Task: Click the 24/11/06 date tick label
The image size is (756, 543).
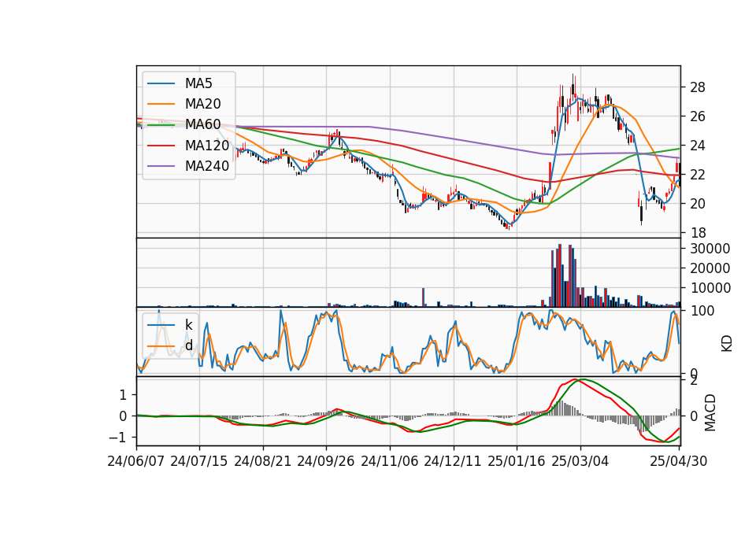Action: 390,461
